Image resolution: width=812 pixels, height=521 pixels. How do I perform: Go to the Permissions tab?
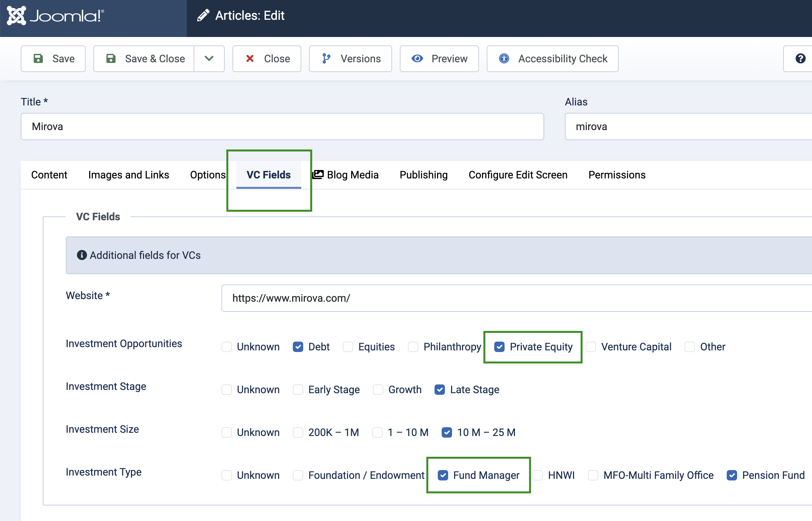[616, 175]
